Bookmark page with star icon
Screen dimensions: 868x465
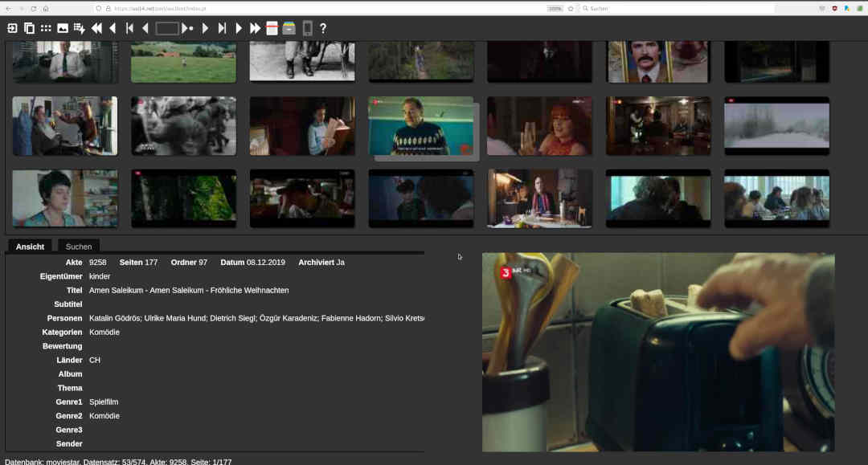tap(571, 9)
